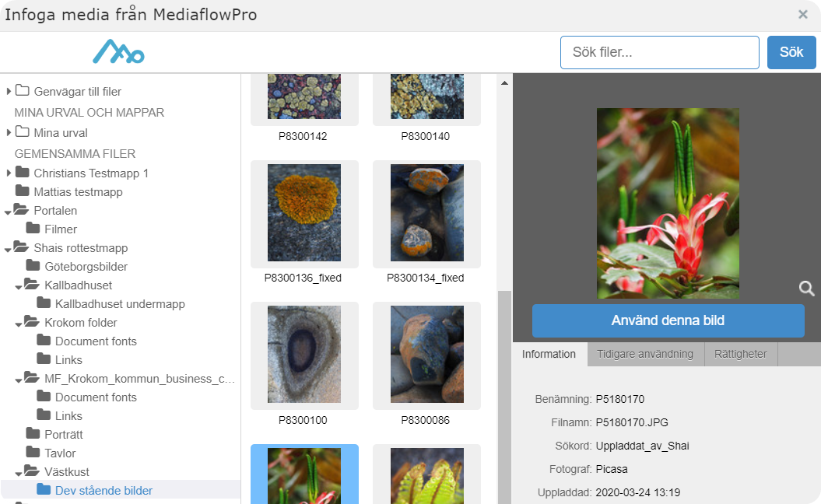Collapse the Krokom folder tree node
Image resolution: width=821 pixels, height=504 pixels.
(x=19, y=324)
